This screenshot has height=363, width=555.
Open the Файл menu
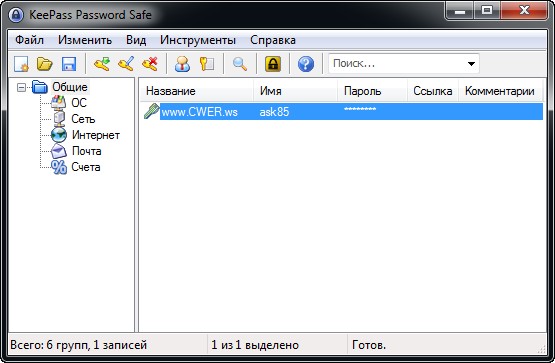[x=29, y=40]
